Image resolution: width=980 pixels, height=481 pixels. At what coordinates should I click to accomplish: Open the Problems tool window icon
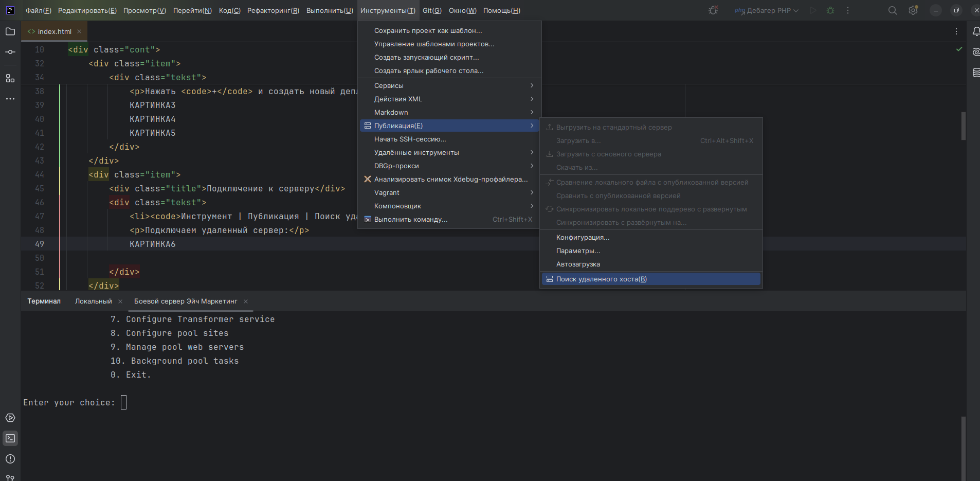tap(10, 459)
